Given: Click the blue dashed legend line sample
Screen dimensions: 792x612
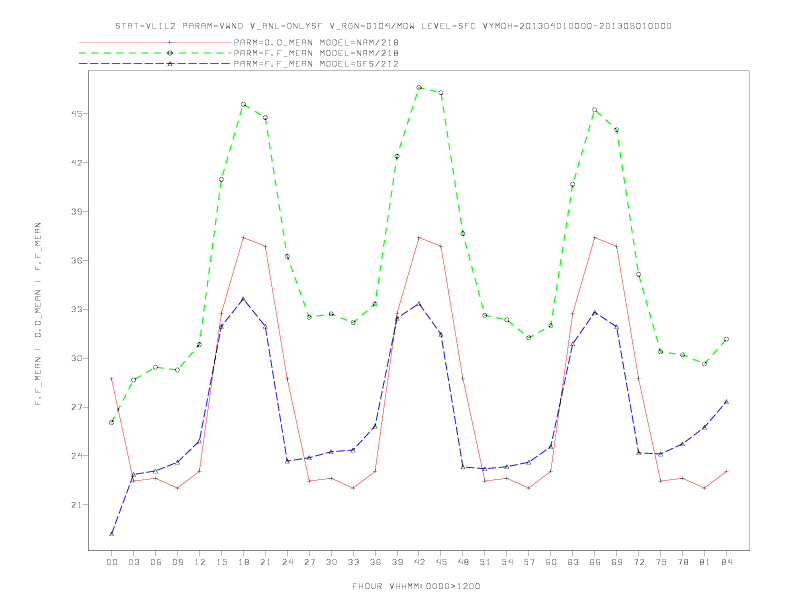Looking at the screenshot, I should (x=155, y=64).
